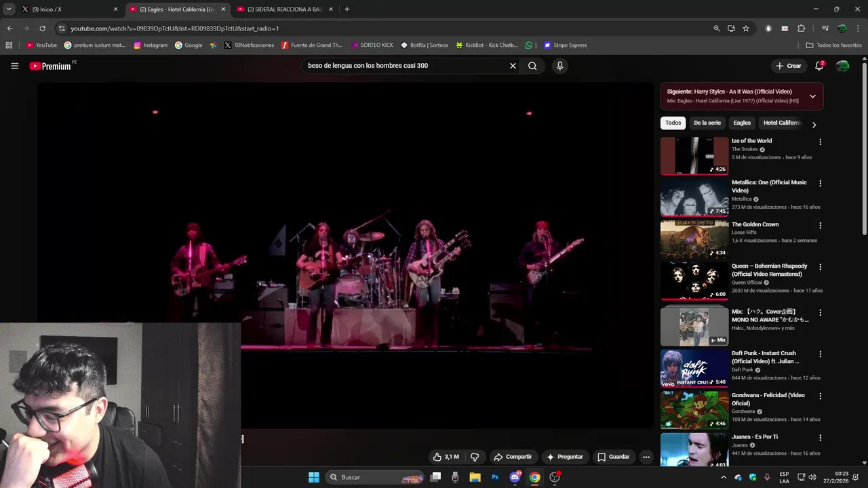Open options for Metallica: One video

[820, 184]
